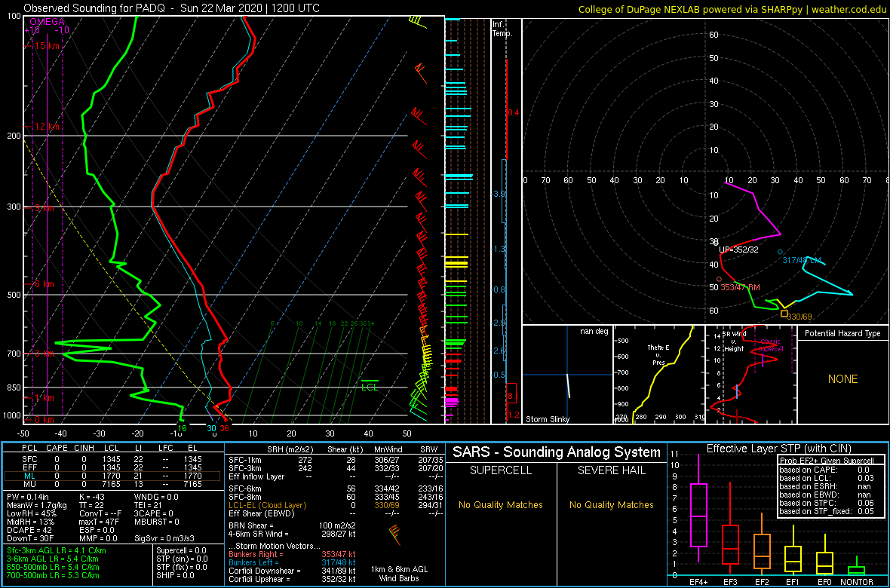This screenshot has height=588, width=890.
Task: Click the 'Storm Slinky' label
Action: [x=547, y=419]
